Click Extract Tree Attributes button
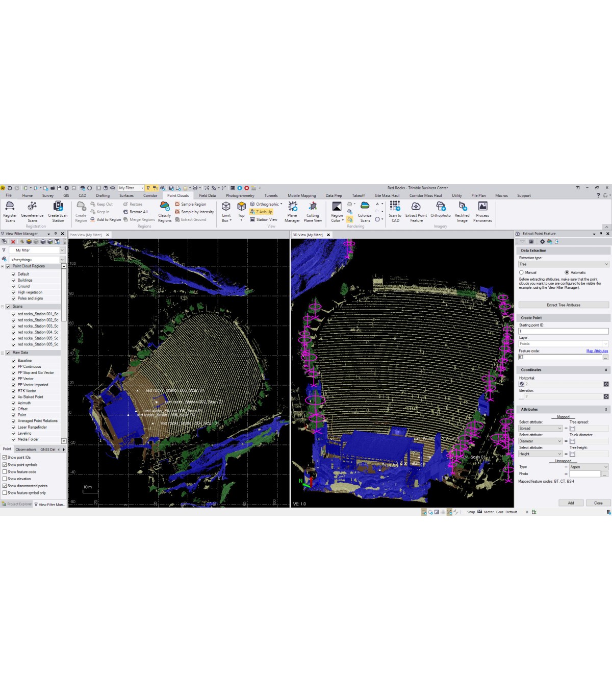The width and height of the screenshot is (612, 700). point(564,305)
